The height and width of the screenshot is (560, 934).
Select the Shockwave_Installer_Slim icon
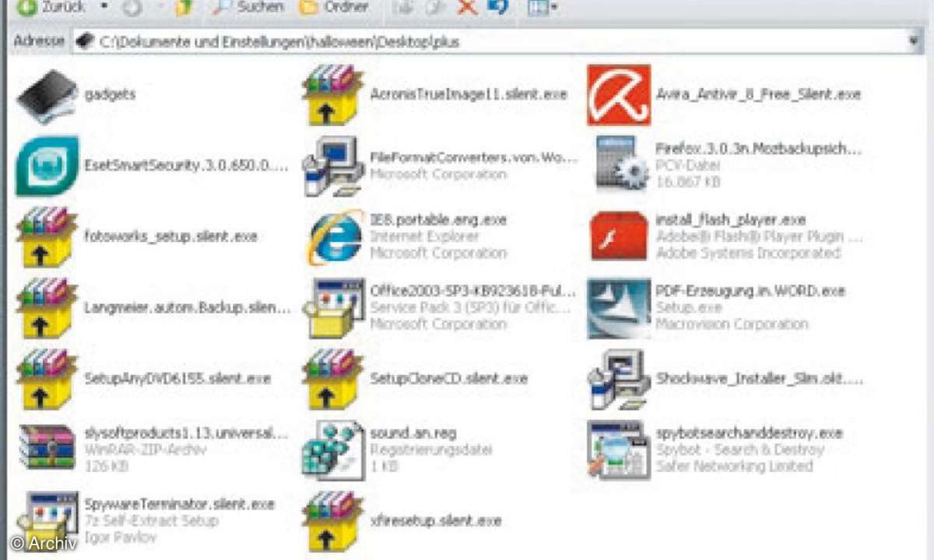(619, 379)
